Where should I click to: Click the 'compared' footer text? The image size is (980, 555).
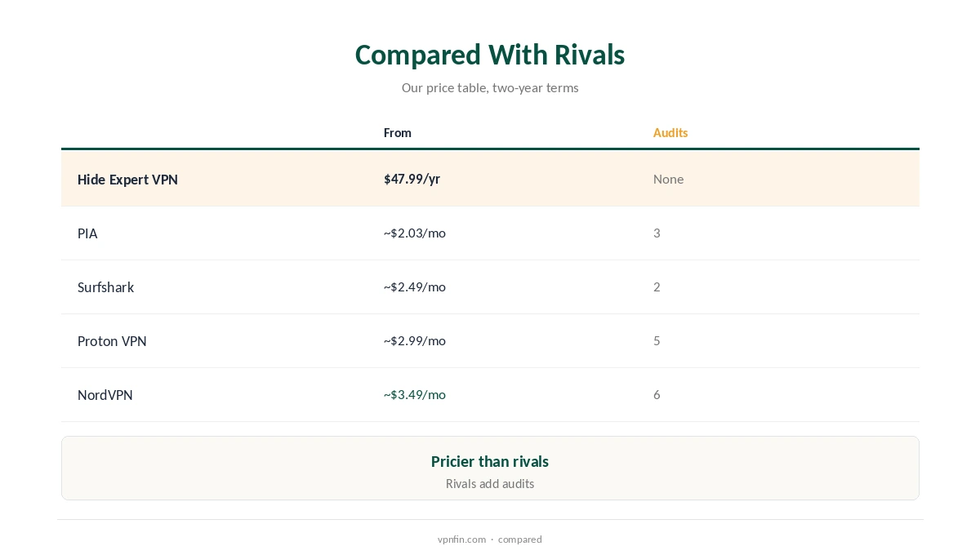(520, 539)
